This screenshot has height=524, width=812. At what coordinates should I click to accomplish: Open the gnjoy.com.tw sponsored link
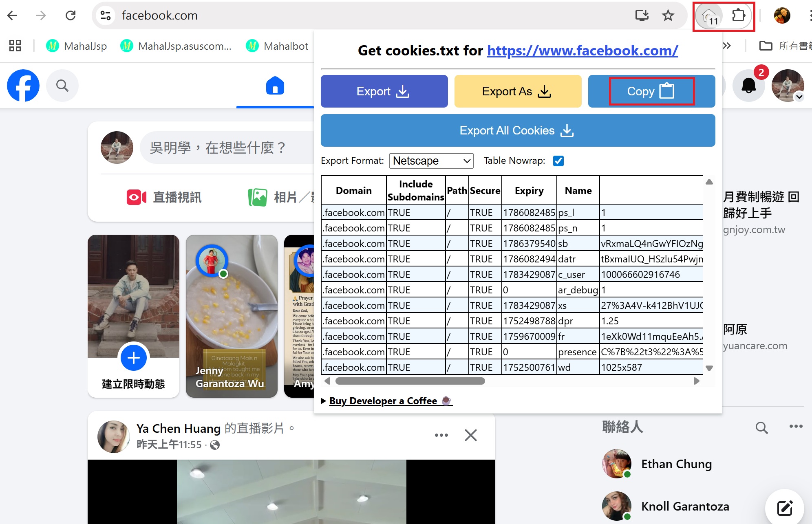click(754, 230)
